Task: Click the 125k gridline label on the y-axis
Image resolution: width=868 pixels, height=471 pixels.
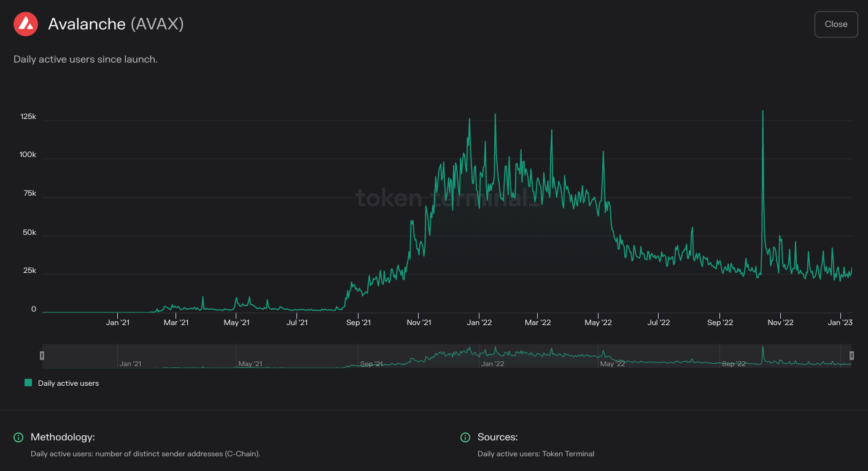Action: [x=28, y=116]
